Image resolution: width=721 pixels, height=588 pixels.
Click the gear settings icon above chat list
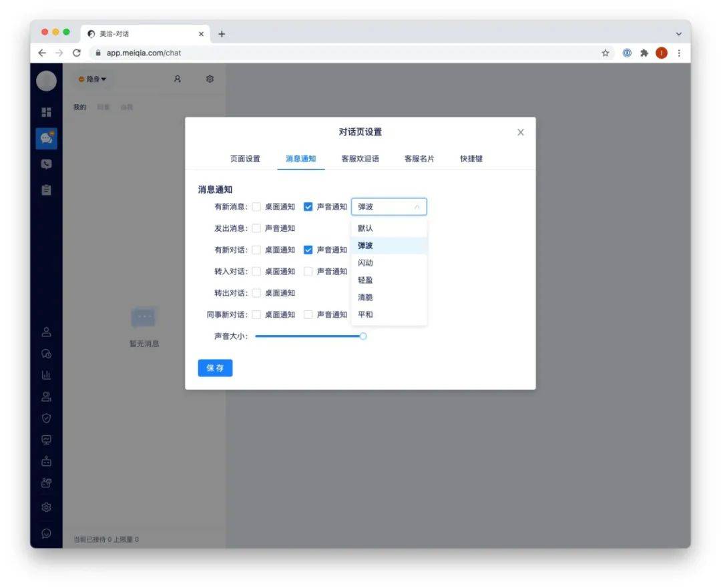210,79
